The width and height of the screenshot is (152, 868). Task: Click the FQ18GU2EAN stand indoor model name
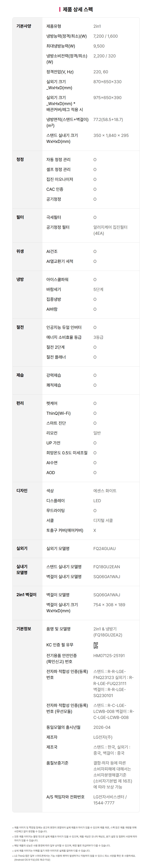point(107,567)
